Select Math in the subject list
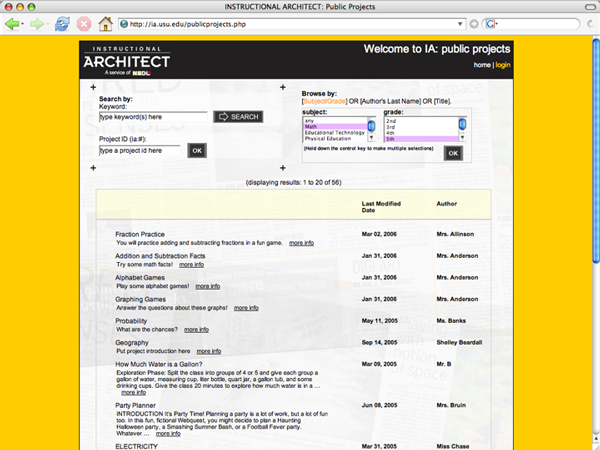The width and height of the screenshot is (600, 450). coord(335,126)
